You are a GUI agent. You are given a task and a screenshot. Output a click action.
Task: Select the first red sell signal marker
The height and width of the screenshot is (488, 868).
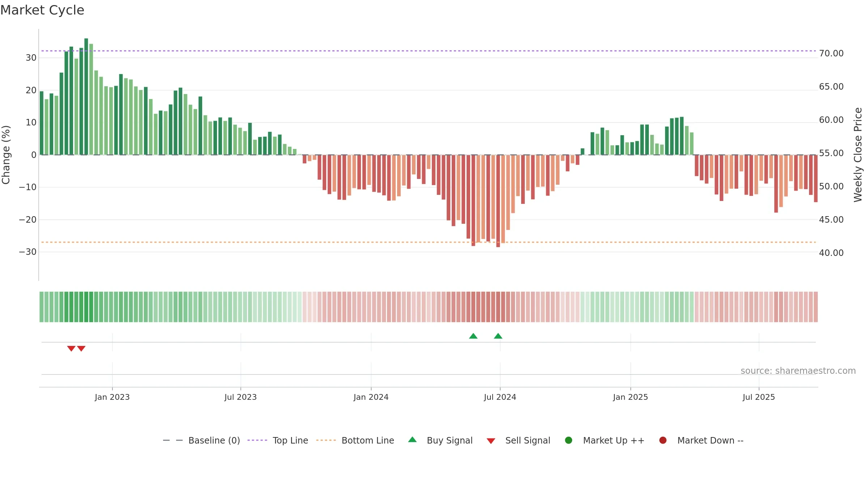71,348
